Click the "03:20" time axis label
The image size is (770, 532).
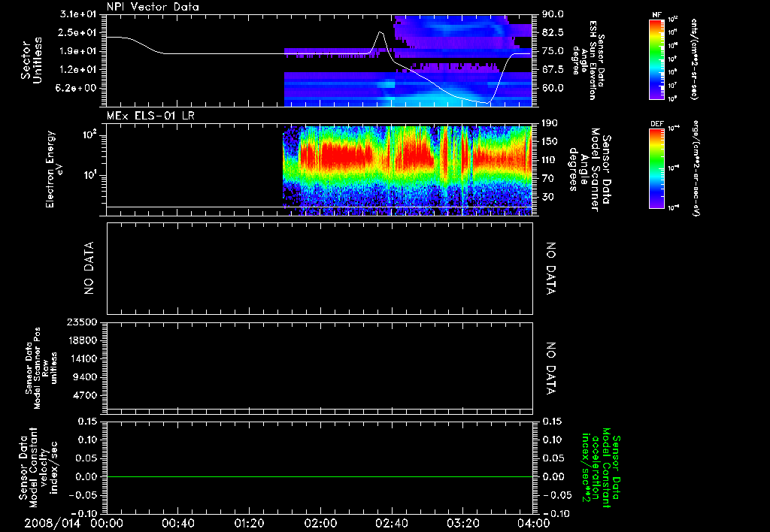click(462, 523)
